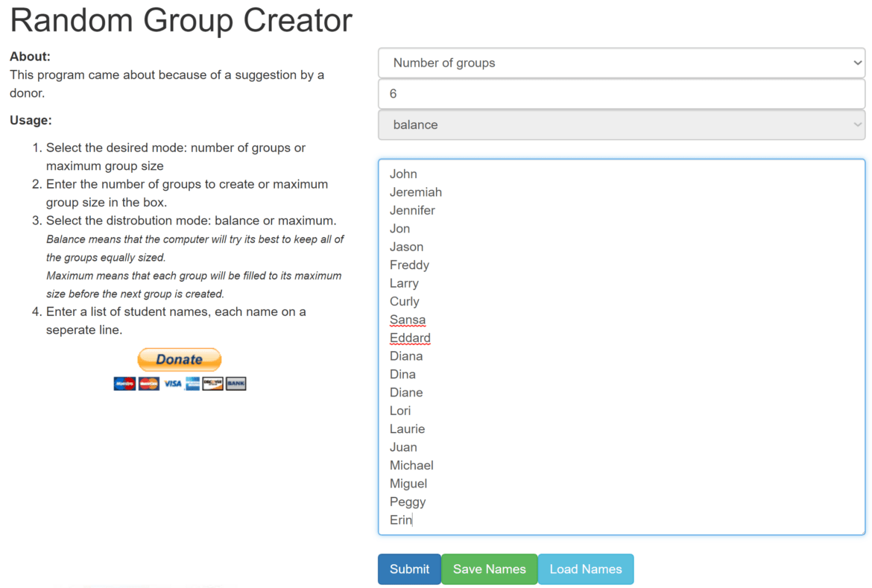Open the balance distribution dropdown
Image resolution: width=872 pixels, height=588 pixels.
pyautogui.click(x=622, y=124)
